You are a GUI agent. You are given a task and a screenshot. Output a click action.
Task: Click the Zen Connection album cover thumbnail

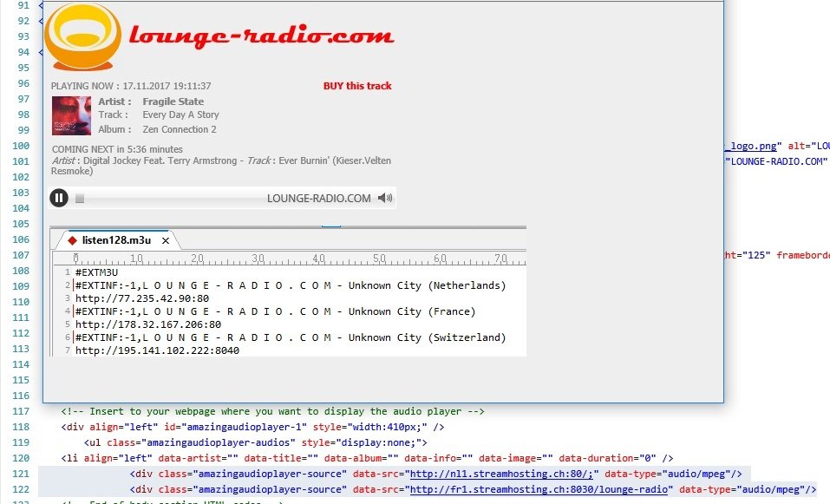point(71,115)
